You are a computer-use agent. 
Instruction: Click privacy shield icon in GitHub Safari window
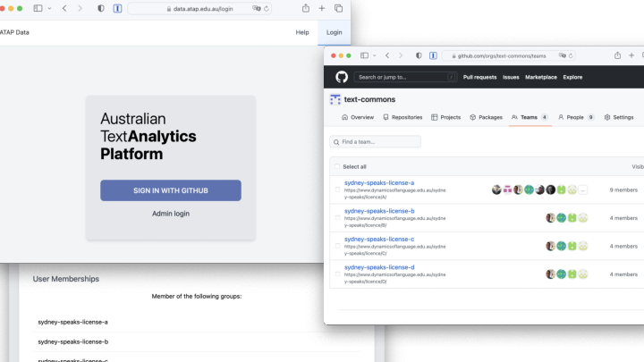click(419, 55)
